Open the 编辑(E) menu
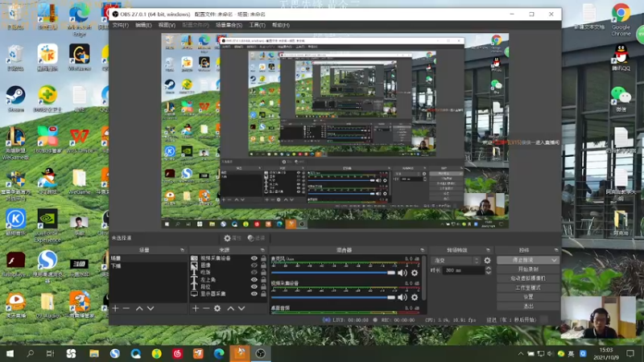This screenshot has width=644, height=362. tap(143, 25)
